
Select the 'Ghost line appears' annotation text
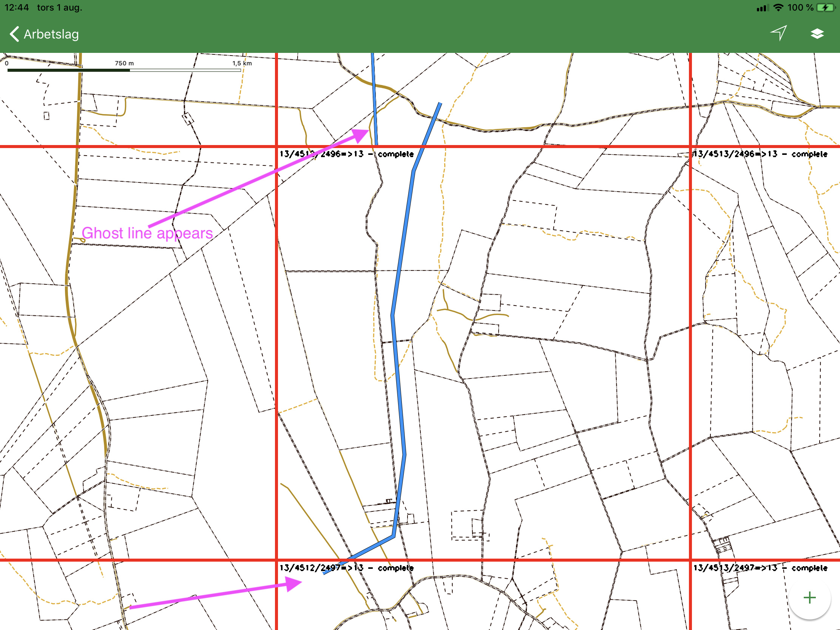pos(147,233)
